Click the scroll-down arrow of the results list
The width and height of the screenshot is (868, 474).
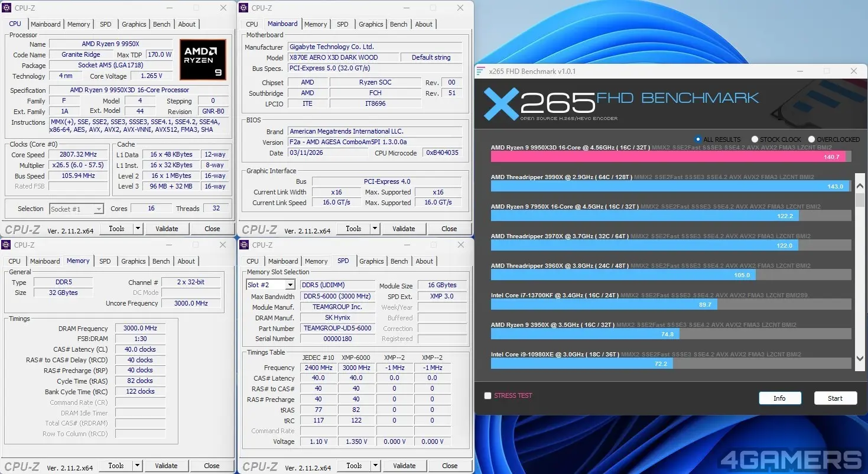click(x=860, y=359)
